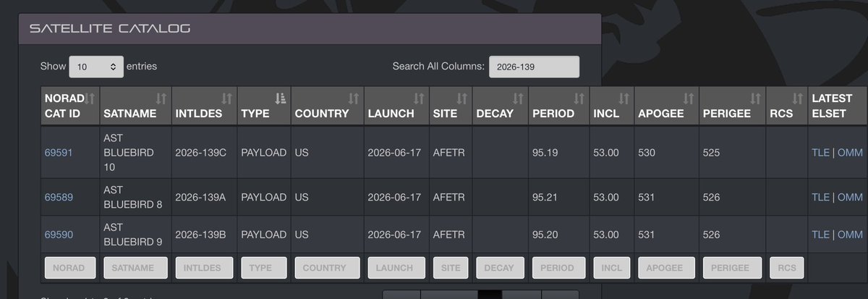Sort by INCL column arrows

(625, 98)
